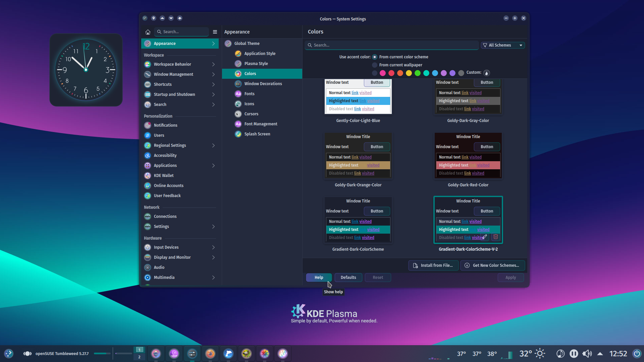
Task: Open the activity switcher icon in panel
Action: click(27, 353)
